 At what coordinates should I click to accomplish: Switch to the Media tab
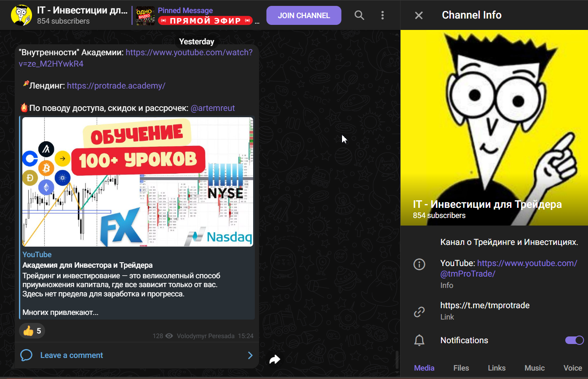point(424,368)
